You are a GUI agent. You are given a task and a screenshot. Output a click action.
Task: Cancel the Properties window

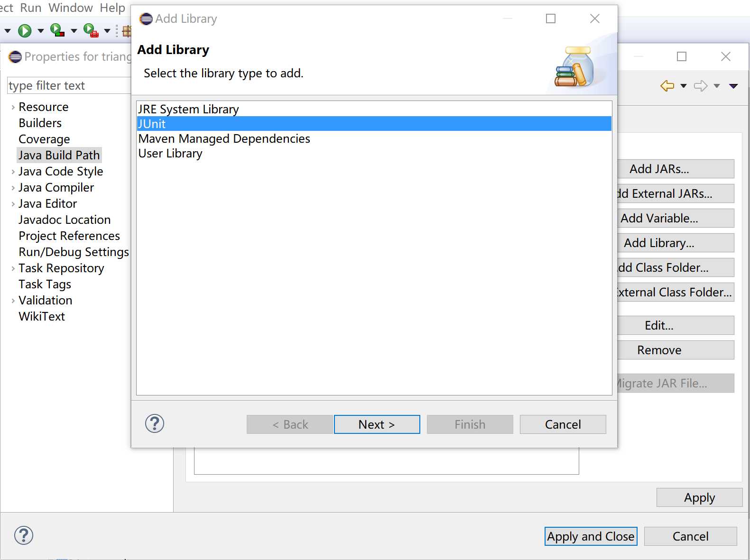(690, 536)
